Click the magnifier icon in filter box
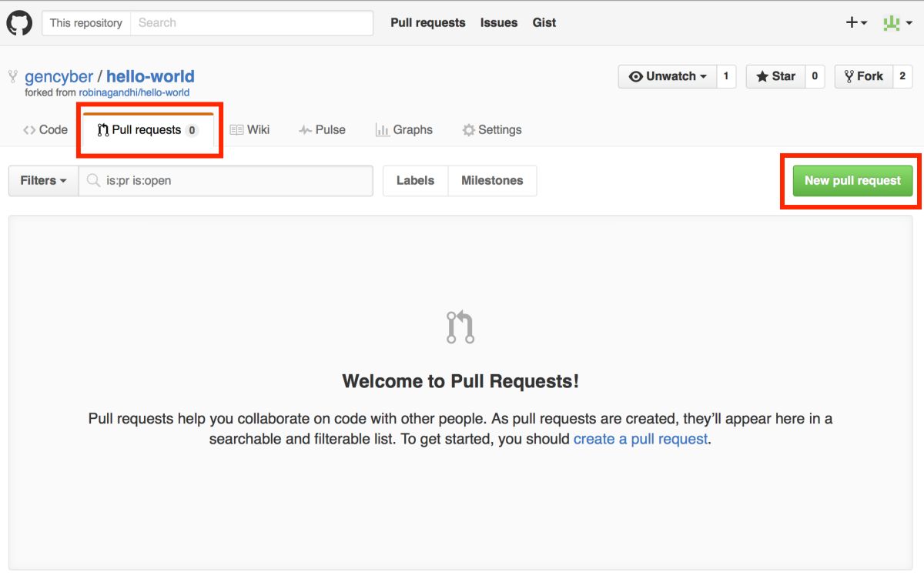This screenshot has height=586, width=924. (93, 181)
